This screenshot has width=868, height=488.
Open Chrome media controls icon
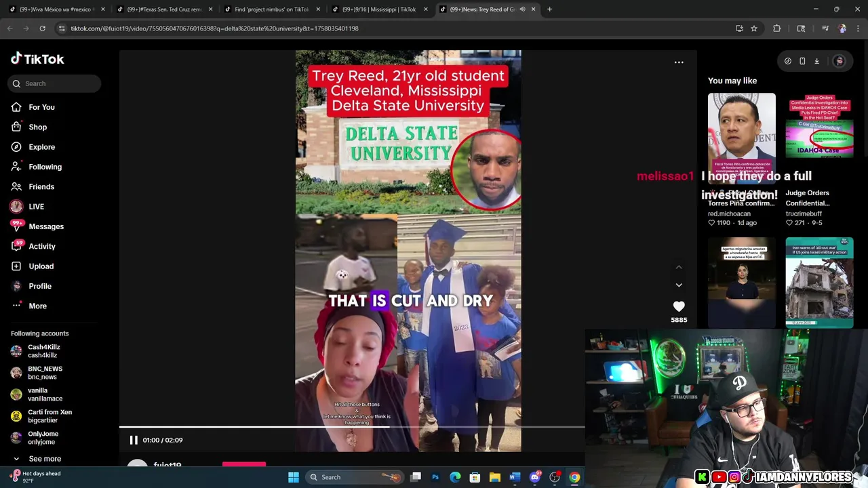pyautogui.click(x=825, y=28)
